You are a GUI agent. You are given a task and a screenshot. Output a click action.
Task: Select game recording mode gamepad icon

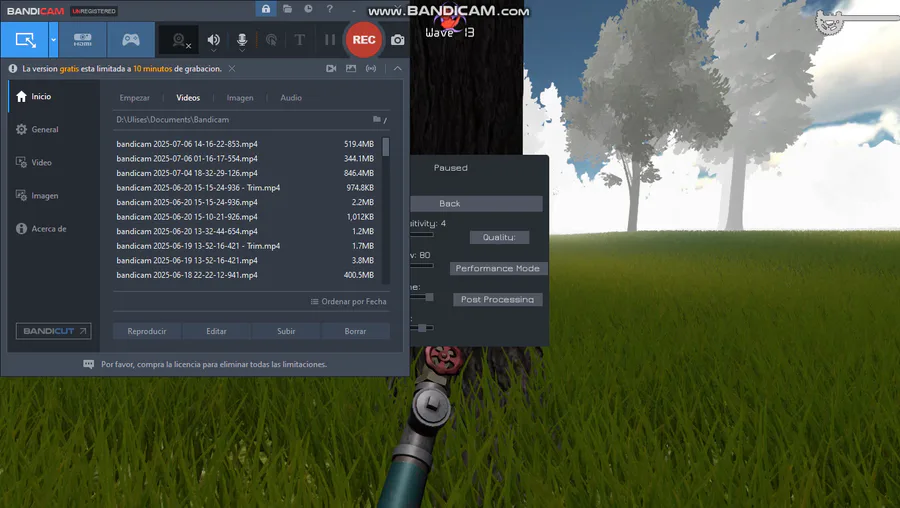131,40
